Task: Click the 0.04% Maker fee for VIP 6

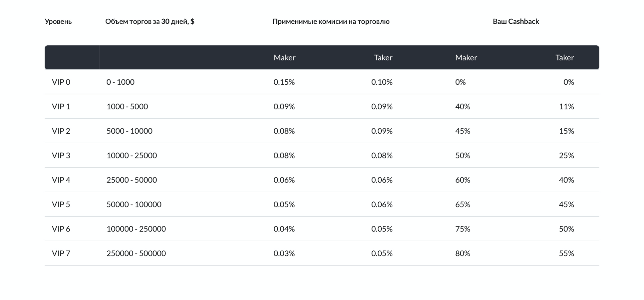Action: point(284,229)
